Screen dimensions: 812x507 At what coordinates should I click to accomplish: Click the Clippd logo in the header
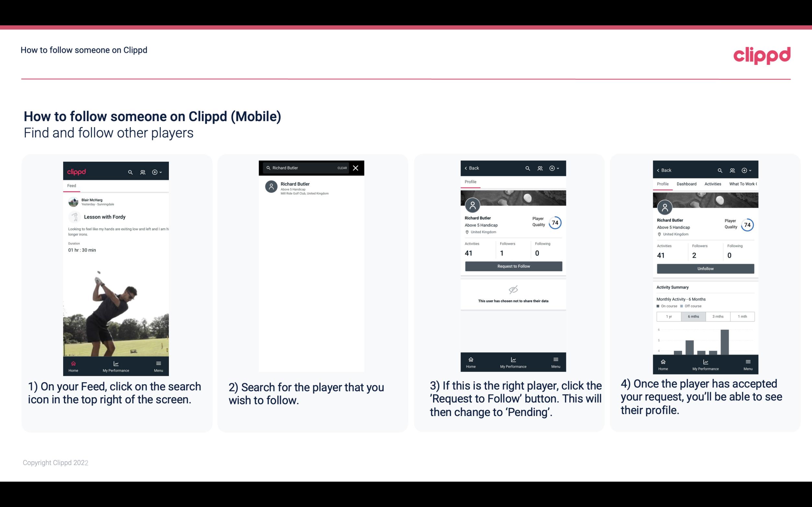[762, 55]
